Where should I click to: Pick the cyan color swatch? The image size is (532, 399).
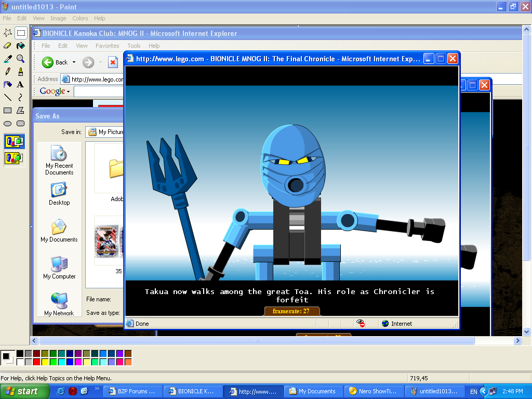pyautogui.click(x=61, y=362)
